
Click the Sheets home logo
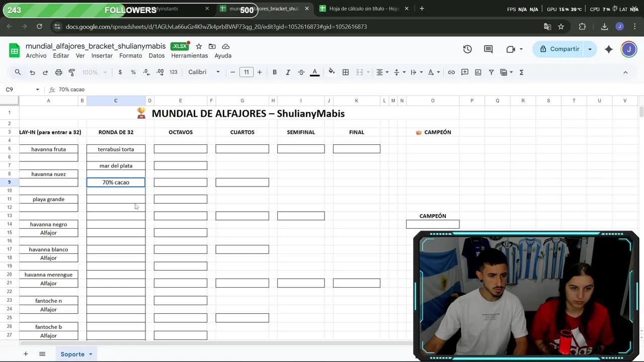pos(14,50)
